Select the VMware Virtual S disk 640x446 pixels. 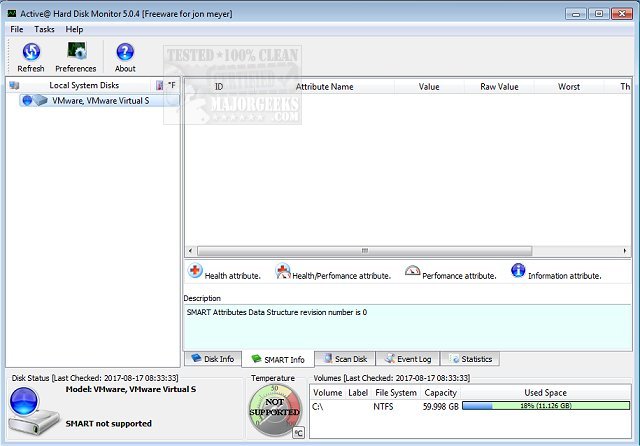(x=100, y=100)
